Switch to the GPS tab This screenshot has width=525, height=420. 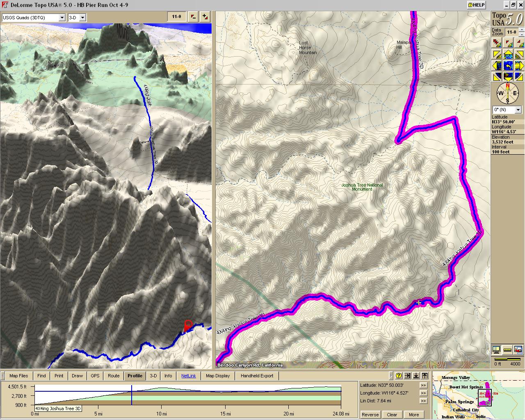[95, 376]
